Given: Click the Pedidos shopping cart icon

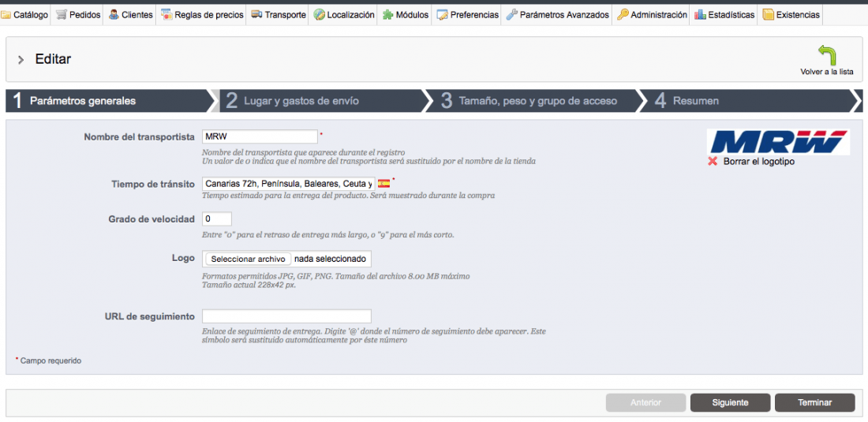Looking at the screenshot, I should click(x=62, y=15).
